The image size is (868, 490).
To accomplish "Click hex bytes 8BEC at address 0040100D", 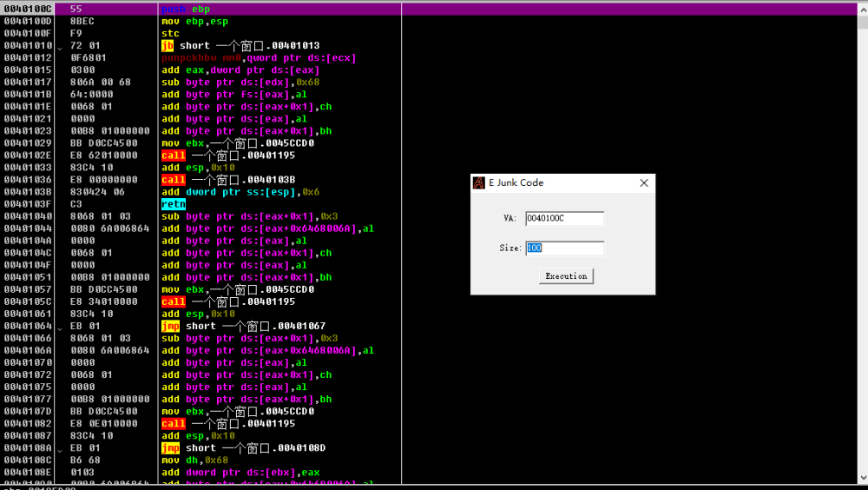I will (82, 21).
